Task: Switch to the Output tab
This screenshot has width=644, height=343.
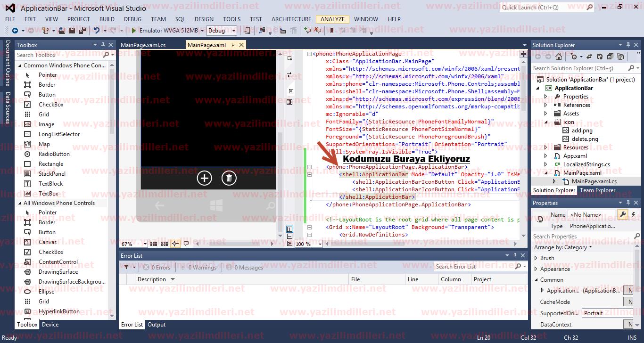Action: (x=157, y=325)
